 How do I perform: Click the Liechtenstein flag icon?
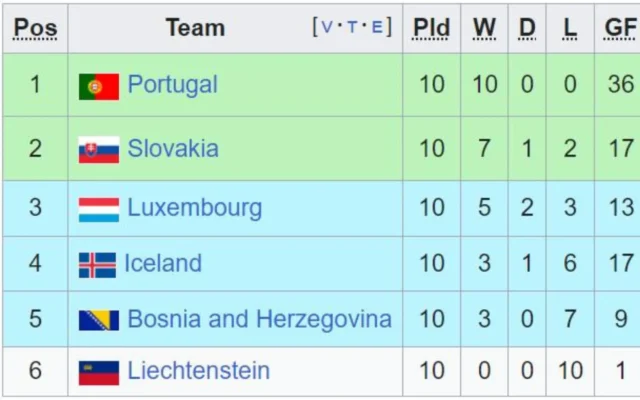click(x=99, y=373)
